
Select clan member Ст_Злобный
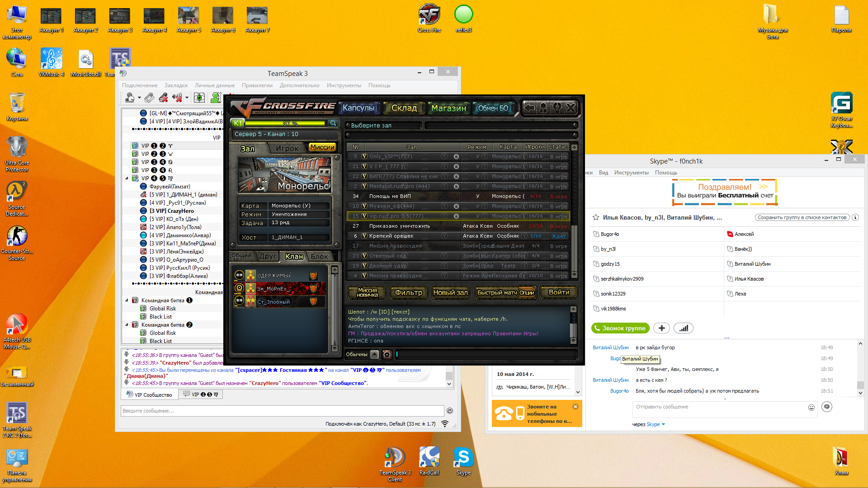pyautogui.click(x=279, y=301)
